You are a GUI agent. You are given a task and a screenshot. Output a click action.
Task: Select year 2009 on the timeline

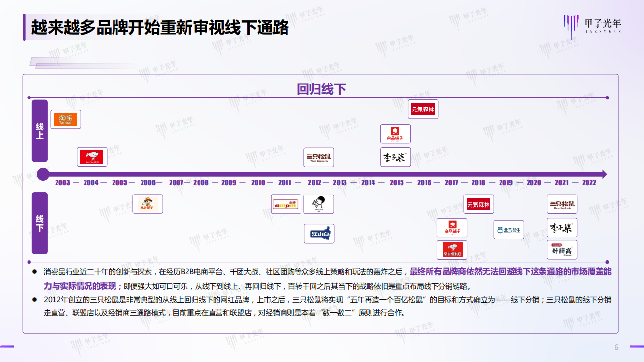[x=229, y=182]
